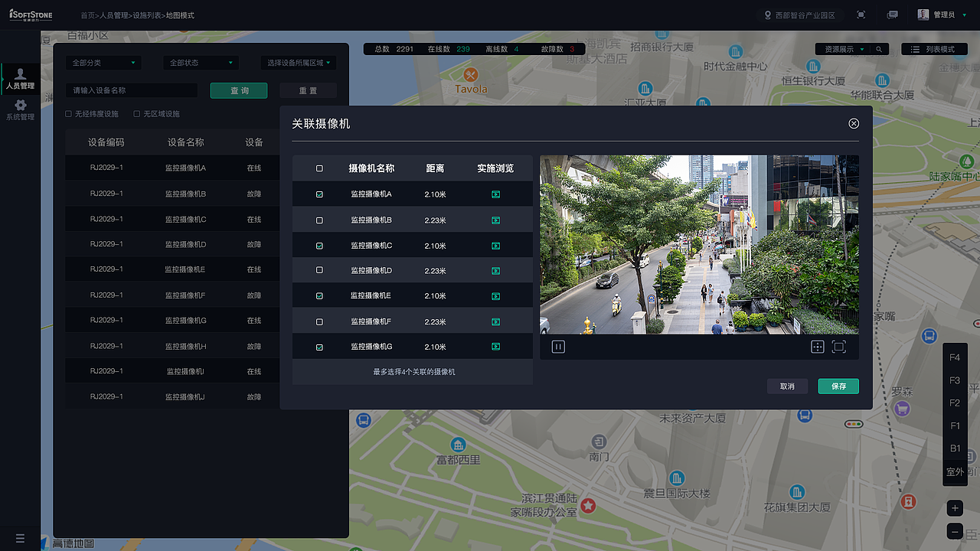980x551 pixels.
Task: Uncheck 监控摄像机A in camera list
Action: point(319,195)
